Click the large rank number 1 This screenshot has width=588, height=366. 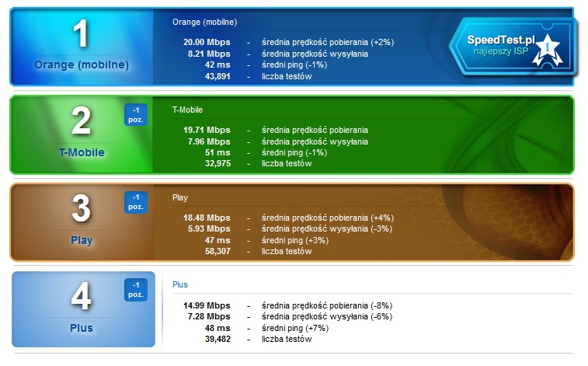[82, 34]
